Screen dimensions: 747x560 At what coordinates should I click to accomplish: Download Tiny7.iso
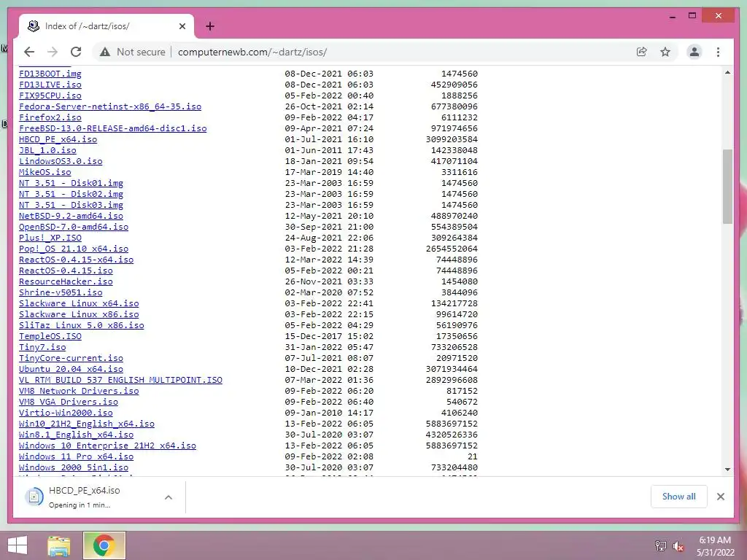click(x=42, y=348)
